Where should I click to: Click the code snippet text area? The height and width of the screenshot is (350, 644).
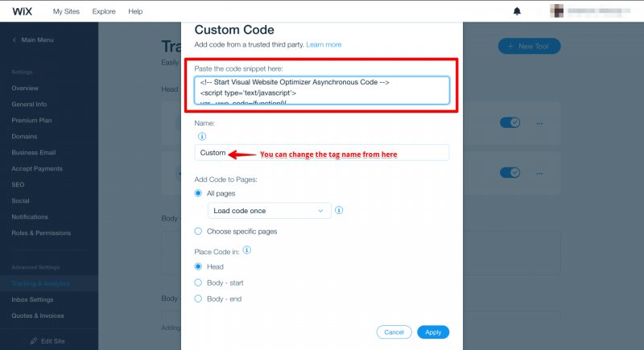click(321, 90)
